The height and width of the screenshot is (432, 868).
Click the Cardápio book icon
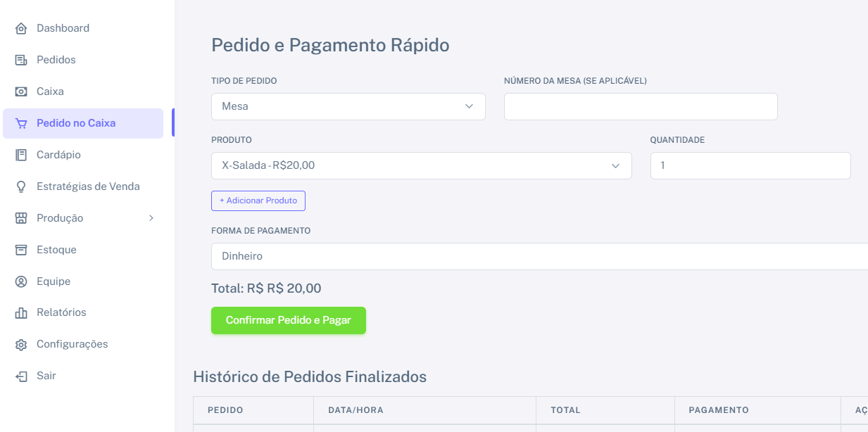[x=21, y=155]
